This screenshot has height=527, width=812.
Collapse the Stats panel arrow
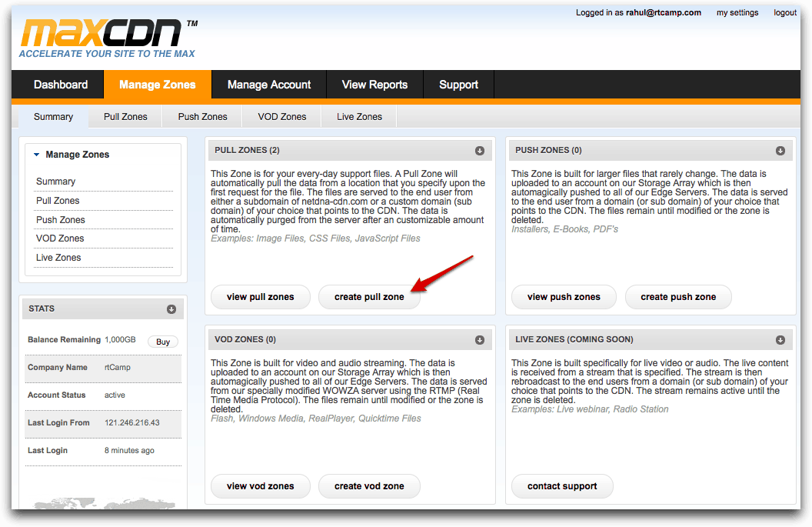pyautogui.click(x=171, y=309)
